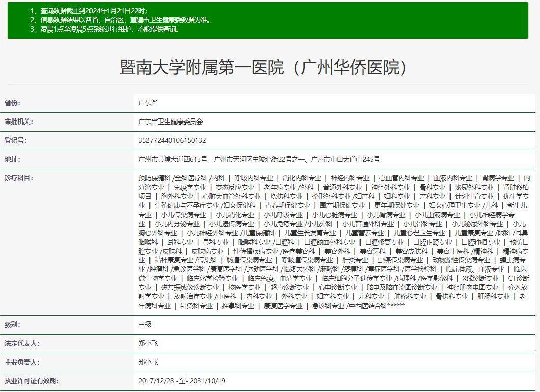The image size is (540, 392).
Task: Click the 级别 level row label
Action: point(12,325)
